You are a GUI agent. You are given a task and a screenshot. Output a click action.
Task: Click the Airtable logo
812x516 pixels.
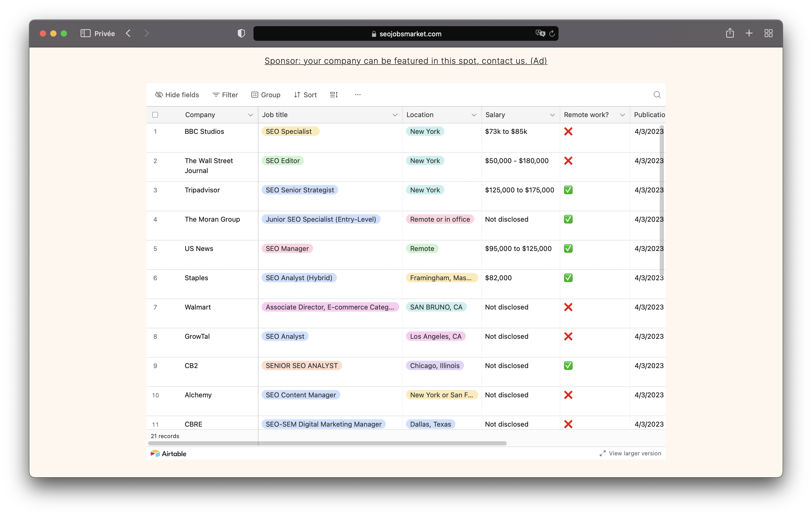coord(168,453)
